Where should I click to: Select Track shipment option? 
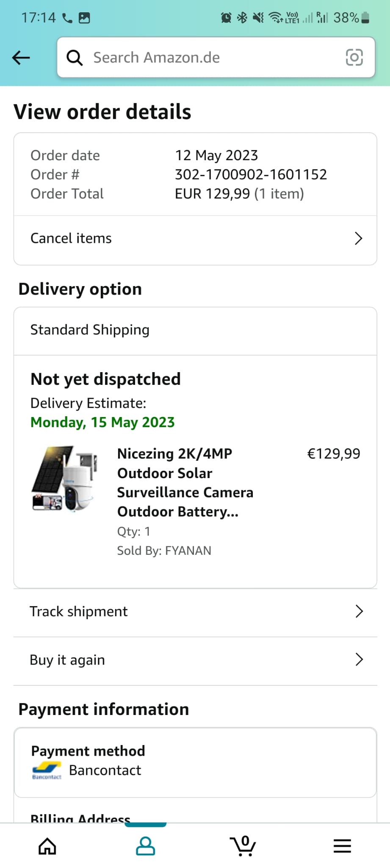coord(79,612)
